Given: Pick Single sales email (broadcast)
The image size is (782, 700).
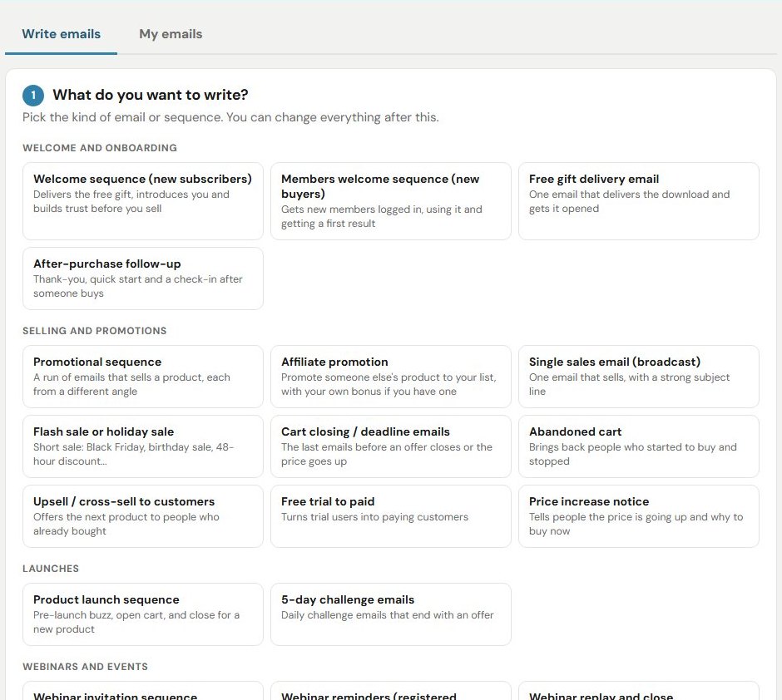Looking at the screenshot, I should pos(638,377).
